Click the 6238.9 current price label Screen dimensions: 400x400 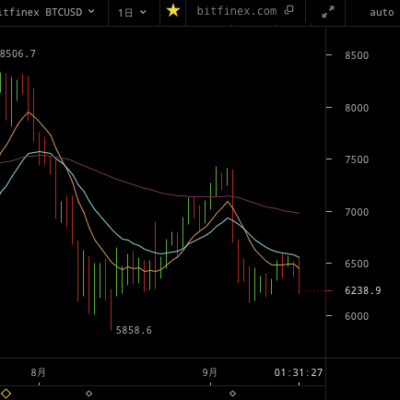pyautogui.click(x=363, y=291)
